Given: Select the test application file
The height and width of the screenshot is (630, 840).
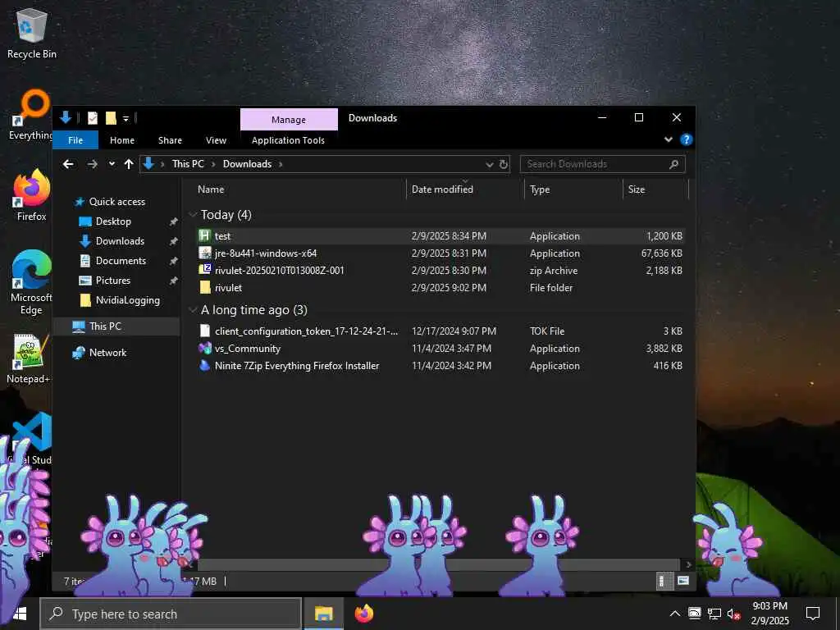Looking at the screenshot, I should tap(440, 235).
